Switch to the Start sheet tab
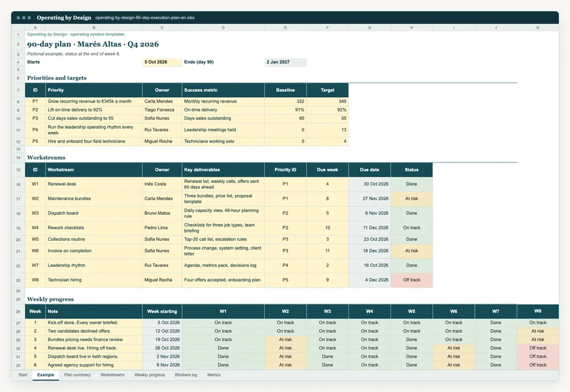Screen dimensions: 570x392 coord(23,375)
